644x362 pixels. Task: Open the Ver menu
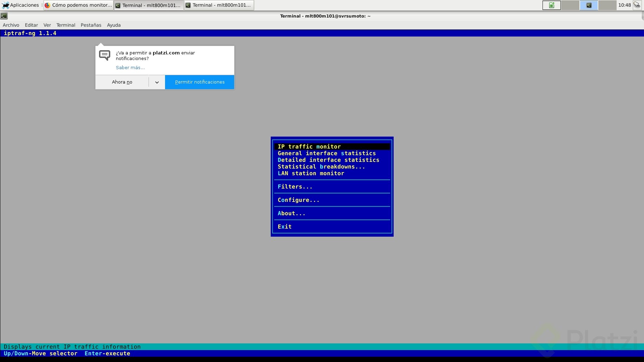click(x=47, y=25)
